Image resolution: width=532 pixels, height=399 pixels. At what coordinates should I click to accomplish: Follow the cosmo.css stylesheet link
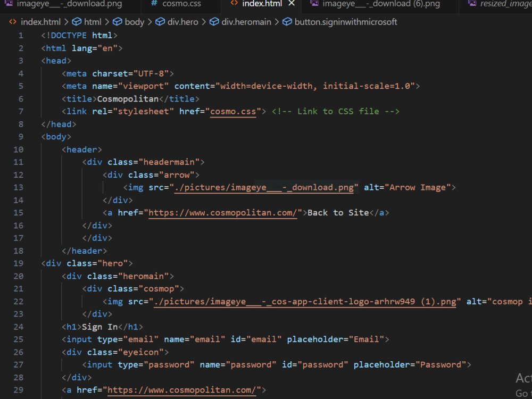point(233,112)
